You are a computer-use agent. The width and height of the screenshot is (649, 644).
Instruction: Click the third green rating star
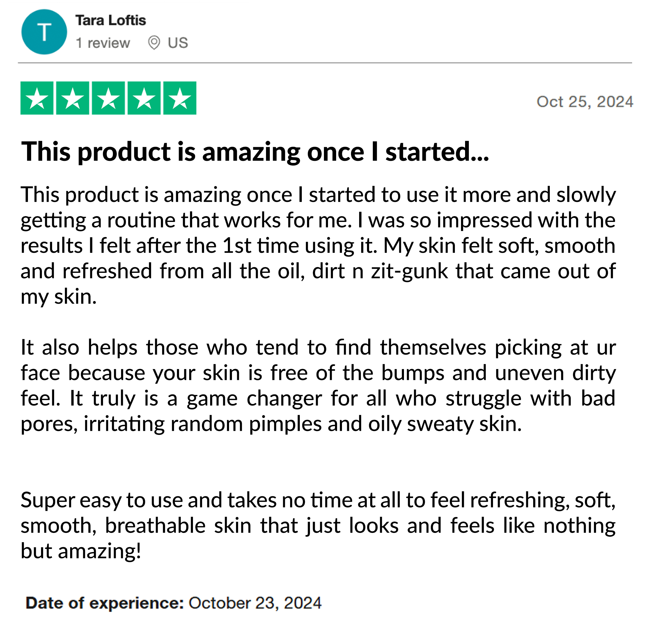point(109,98)
